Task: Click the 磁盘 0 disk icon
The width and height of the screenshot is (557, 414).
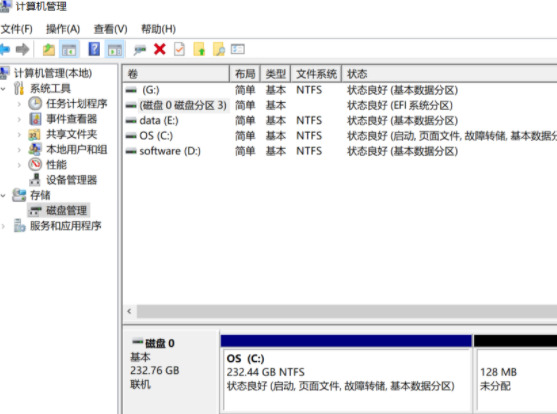Action: point(138,342)
